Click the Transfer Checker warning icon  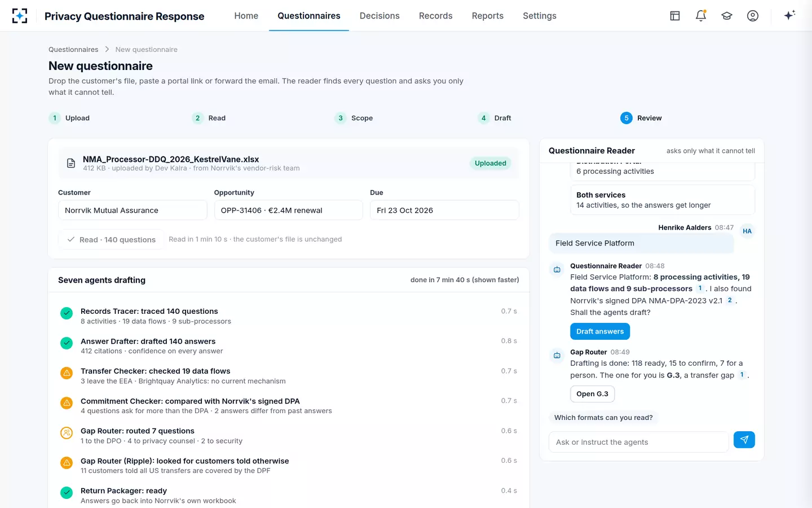point(67,373)
